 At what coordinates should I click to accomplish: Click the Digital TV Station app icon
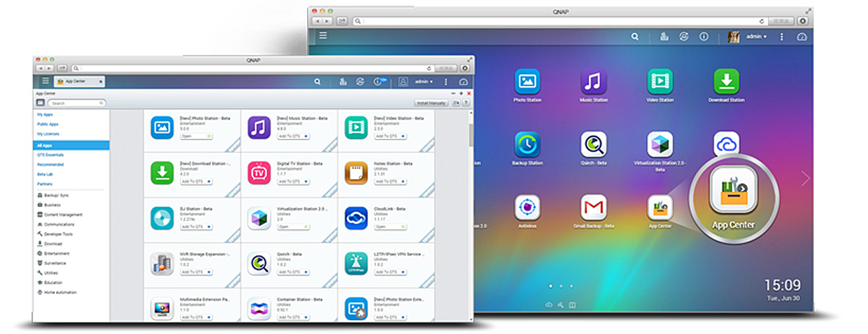(258, 172)
